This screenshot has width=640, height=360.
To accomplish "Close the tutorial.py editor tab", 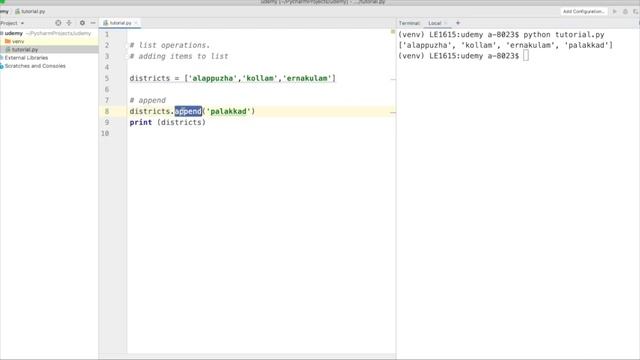I will point(136,23).
